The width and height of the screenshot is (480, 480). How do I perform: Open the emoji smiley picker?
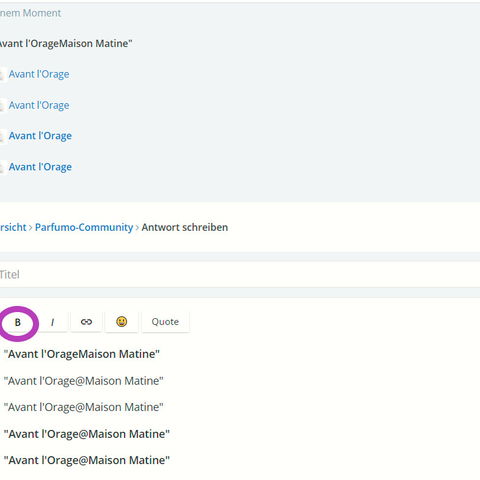(122, 322)
